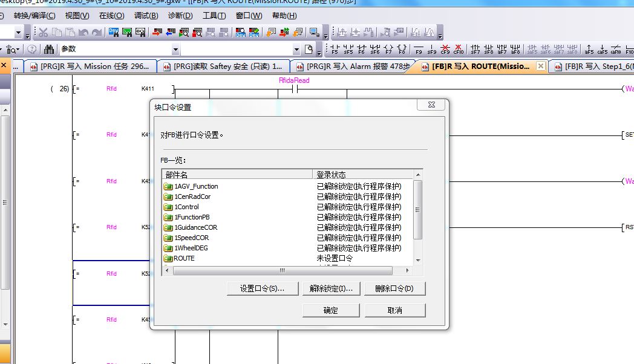Screen dimensions: 634x364
Task: Click the Undo arrow icon
Action: pos(83,32)
